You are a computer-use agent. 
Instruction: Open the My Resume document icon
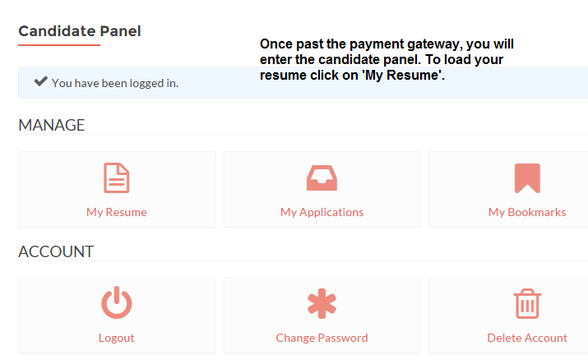(117, 177)
